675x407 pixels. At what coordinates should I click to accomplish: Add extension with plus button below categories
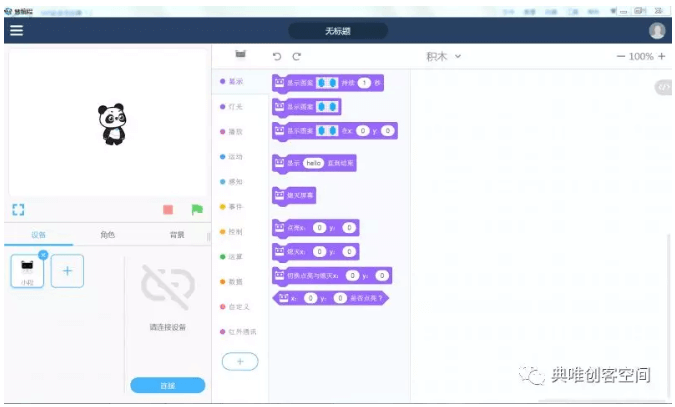[240, 361]
